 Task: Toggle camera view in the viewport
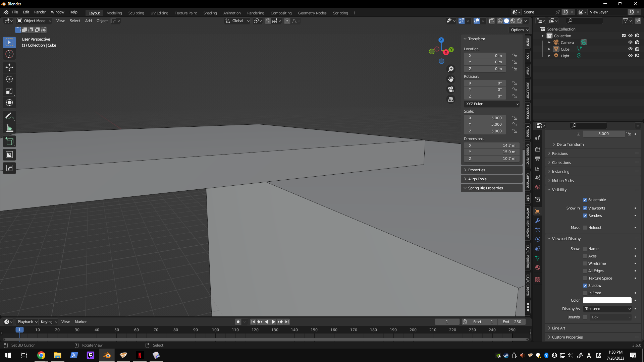coord(451,89)
